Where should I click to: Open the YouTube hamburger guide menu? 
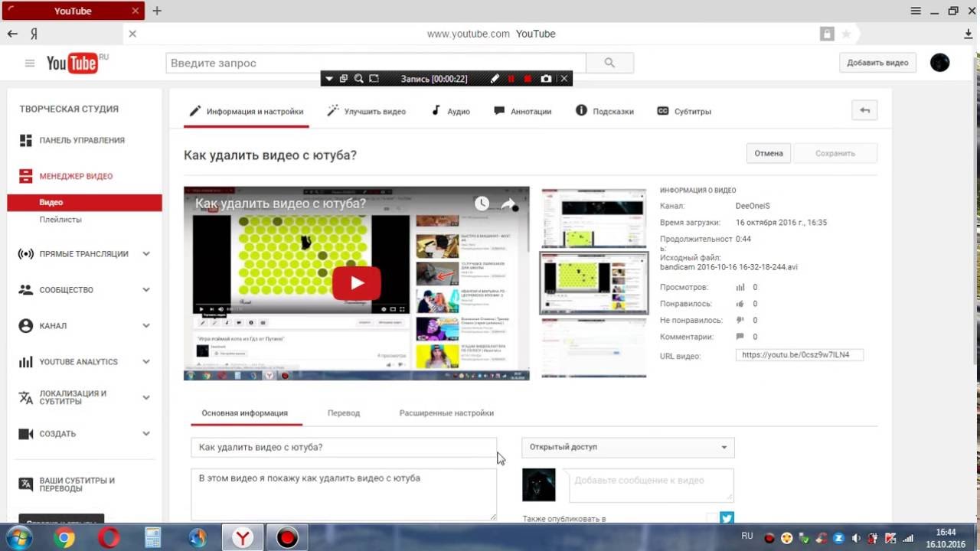click(30, 63)
